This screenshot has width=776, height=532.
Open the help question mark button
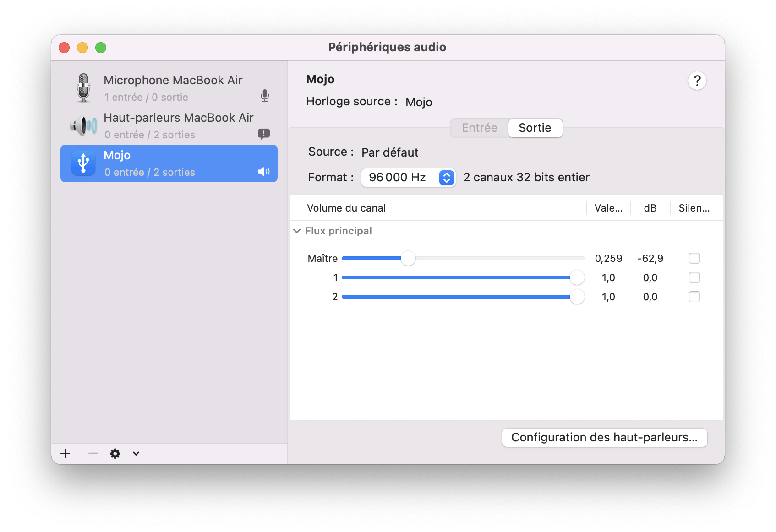[697, 81]
